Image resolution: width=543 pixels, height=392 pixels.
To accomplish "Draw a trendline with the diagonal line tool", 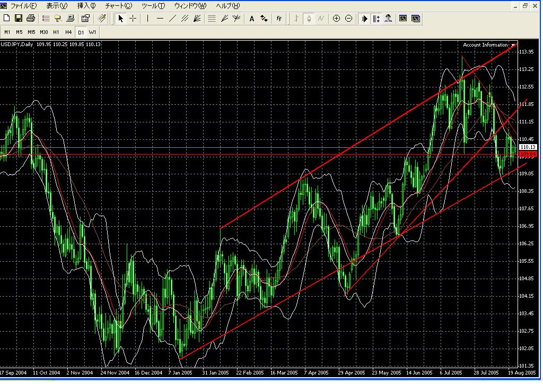I will [x=172, y=19].
